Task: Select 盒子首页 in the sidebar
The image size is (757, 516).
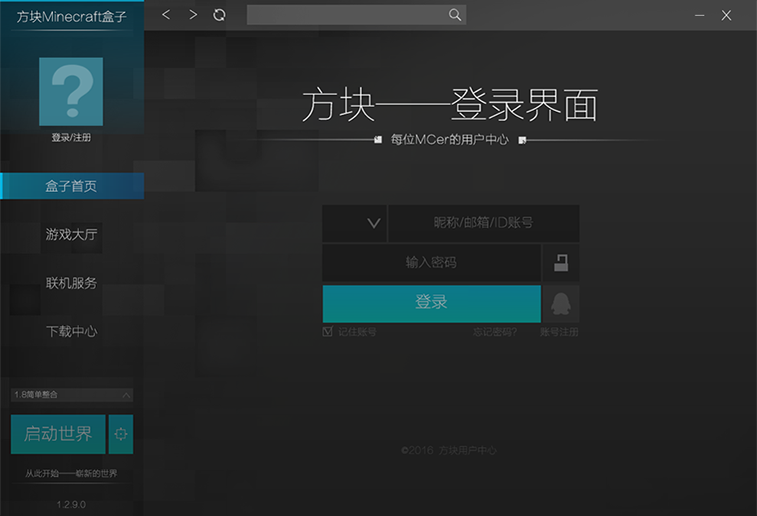Action: pos(72,186)
